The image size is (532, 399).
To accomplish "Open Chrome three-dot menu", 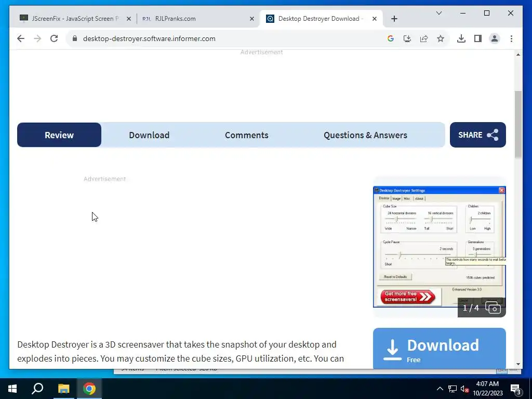I will click(x=511, y=38).
